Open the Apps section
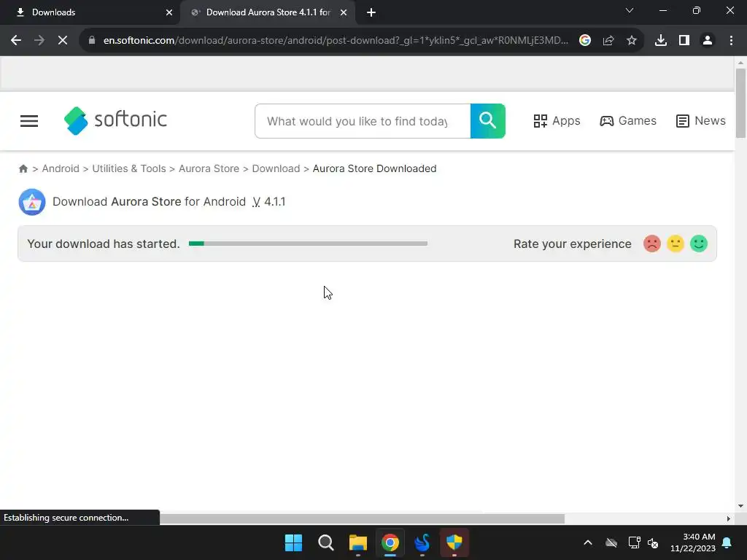Image resolution: width=747 pixels, height=560 pixels. point(557,121)
